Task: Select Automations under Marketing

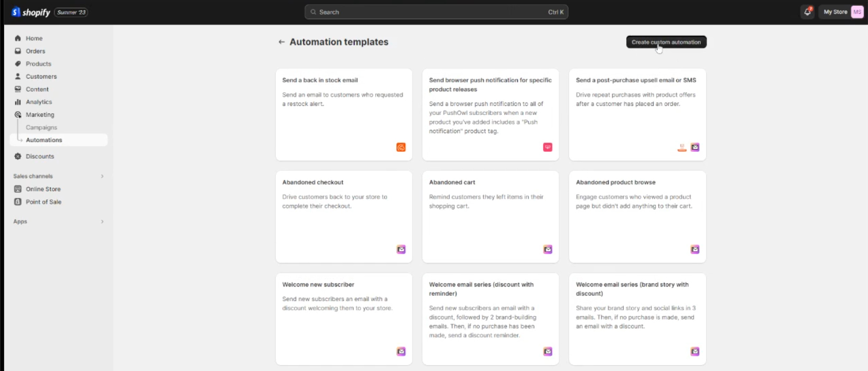Action: [59, 140]
